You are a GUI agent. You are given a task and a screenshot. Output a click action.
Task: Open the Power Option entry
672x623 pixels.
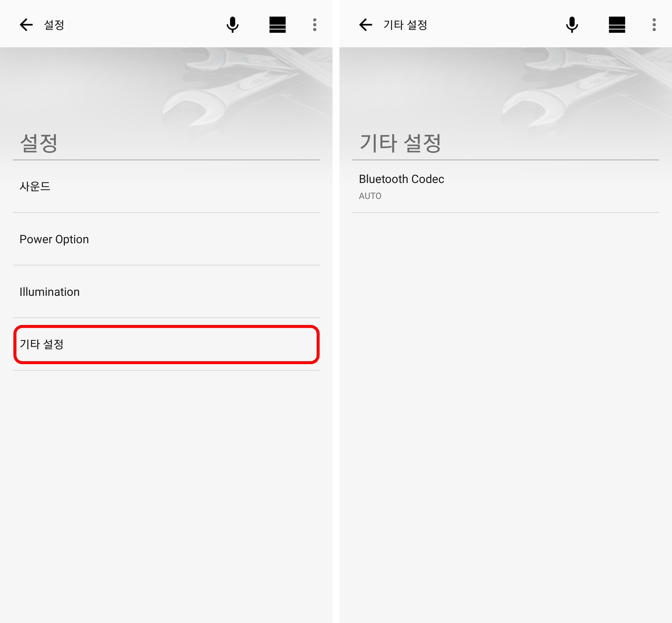point(166,239)
